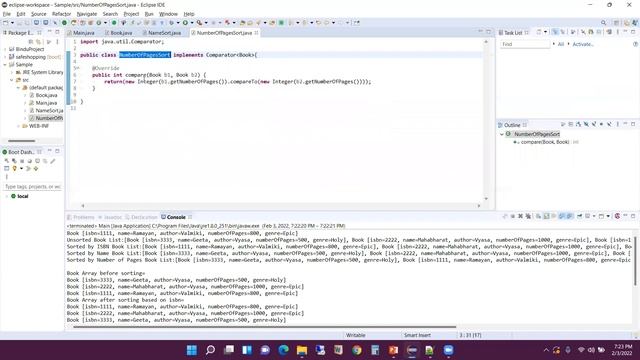Collapse the src folder node
This screenshot has width=640, height=360.
point(12,80)
